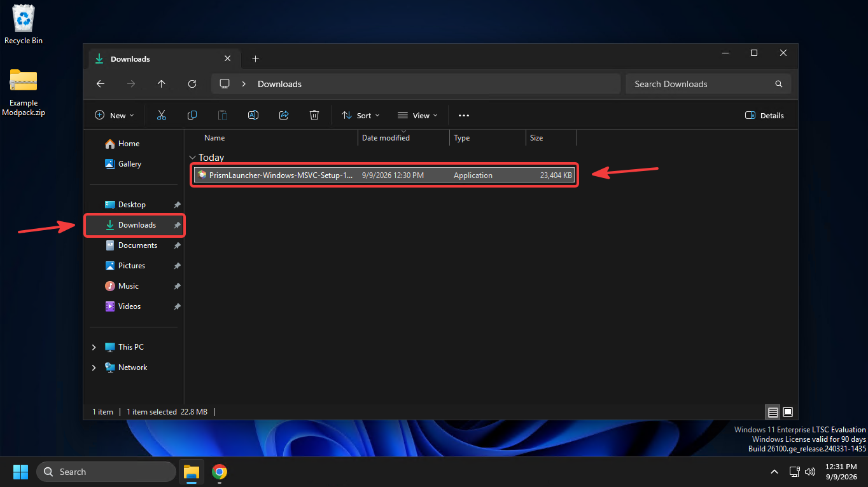Open the See more ellipsis menu
The height and width of the screenshot is (487, 868).
(464, 115)
